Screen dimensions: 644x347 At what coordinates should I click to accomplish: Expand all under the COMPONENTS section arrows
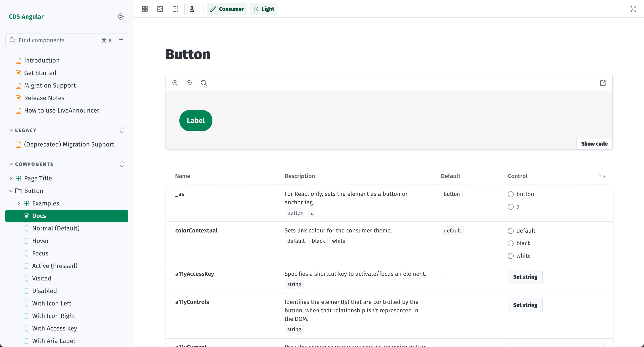(122, 164)
